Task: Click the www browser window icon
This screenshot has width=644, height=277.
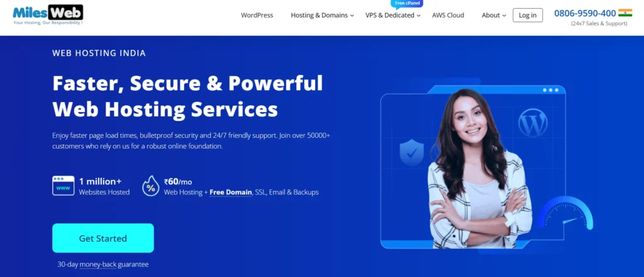Action: [x=64, y=186]
